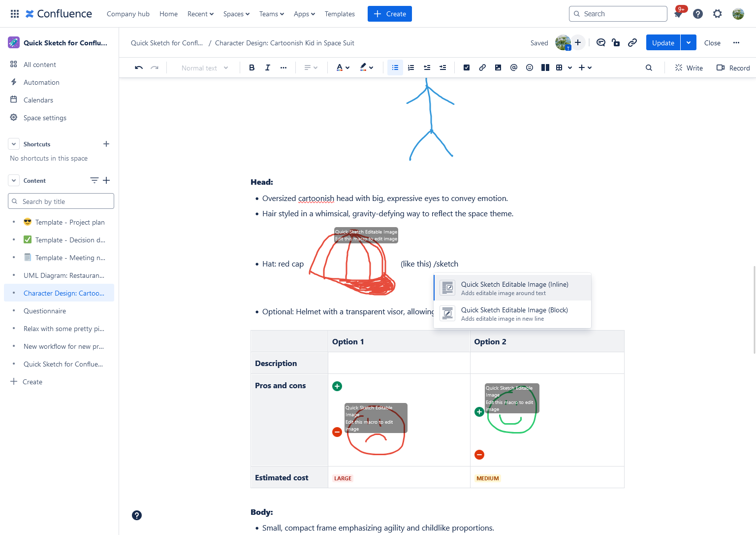Apply numbered list formatting
The height and width of the screenshot is (535, 756).
[x=411, y=67]
